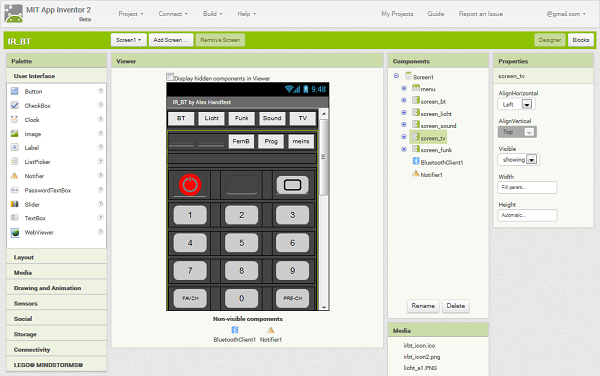The width and height of the screenshot is (600, 376).
Task: Open the AlignVertical Top dropdown
Action: click(x=517, y=132)
